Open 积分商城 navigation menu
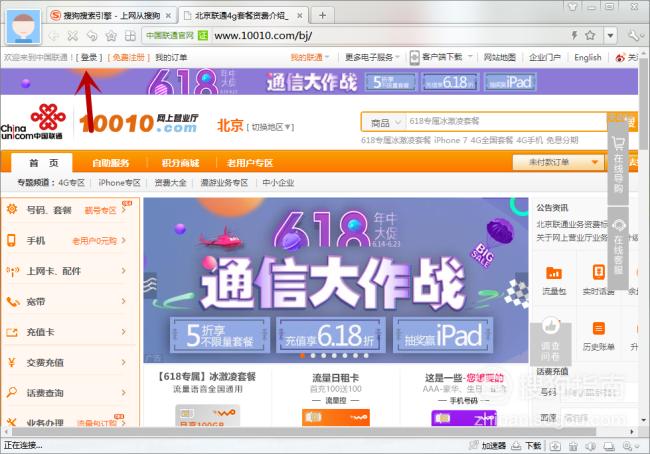 (x=180, y=163)
